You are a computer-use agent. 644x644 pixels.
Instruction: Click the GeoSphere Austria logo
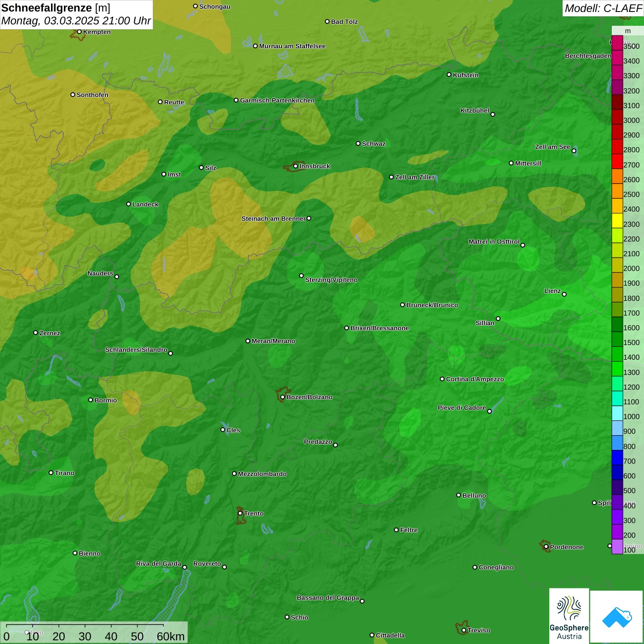click(569, 615)
